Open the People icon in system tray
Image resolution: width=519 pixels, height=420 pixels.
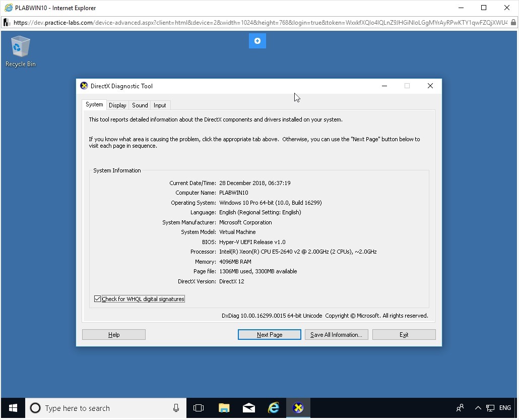pos(460,408)
